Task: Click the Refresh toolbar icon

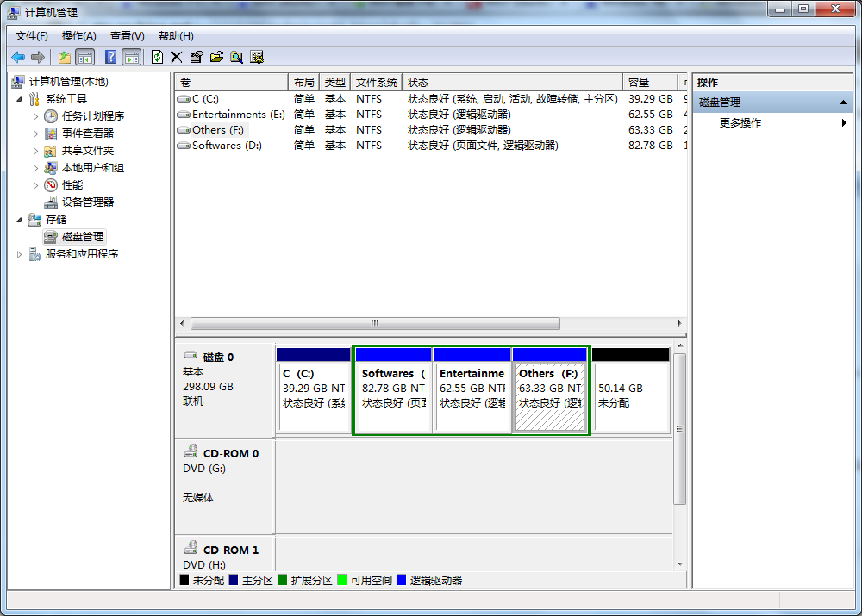Action: pyautogui.click(x=157, y=57)
